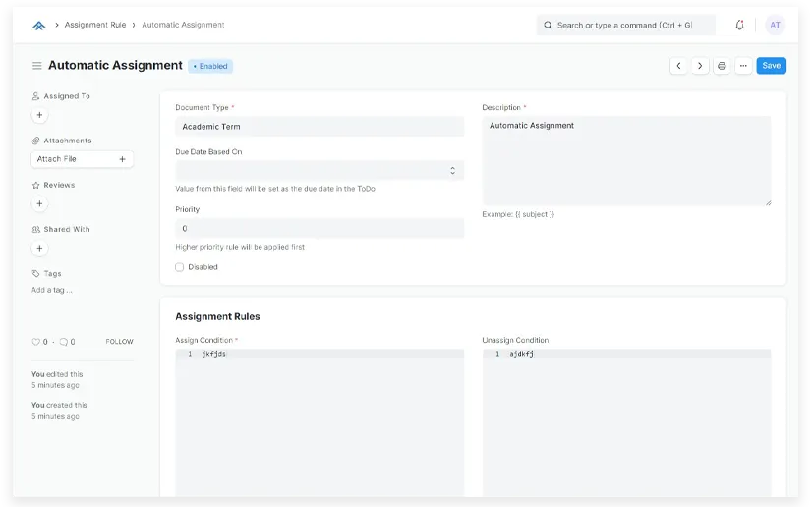Click FOLLOW to follow this document

(x=119, y=342)
